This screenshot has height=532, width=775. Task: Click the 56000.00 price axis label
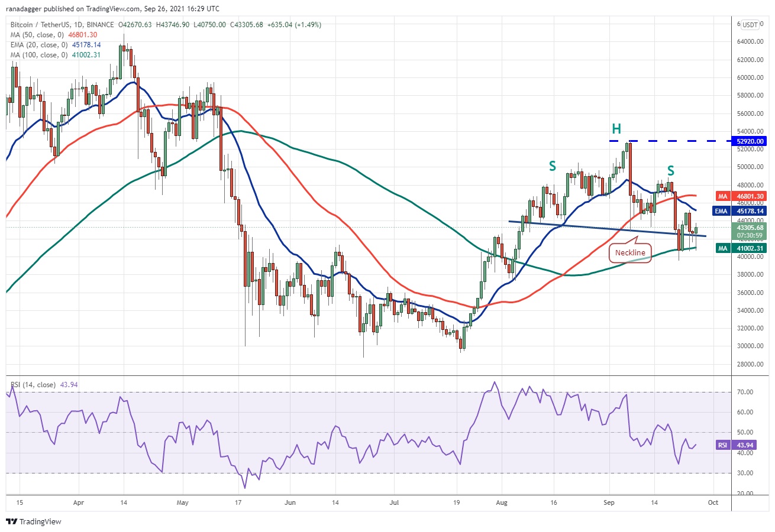749,113
